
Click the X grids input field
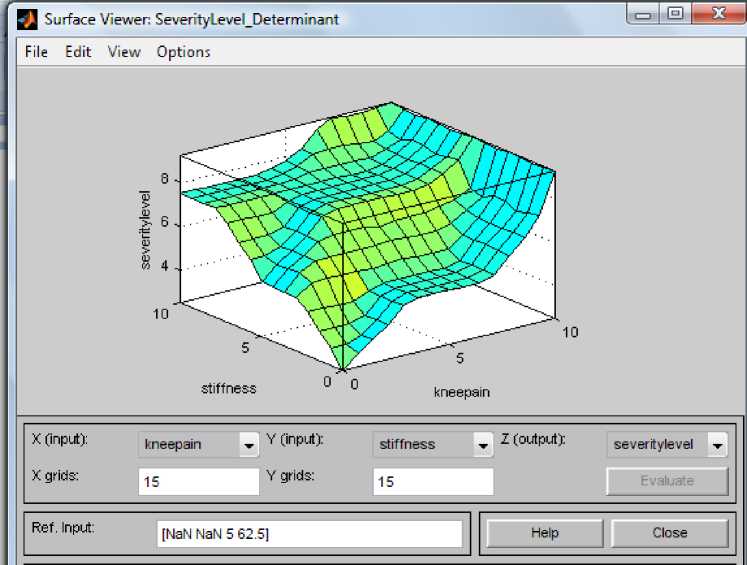pos(199,482)
